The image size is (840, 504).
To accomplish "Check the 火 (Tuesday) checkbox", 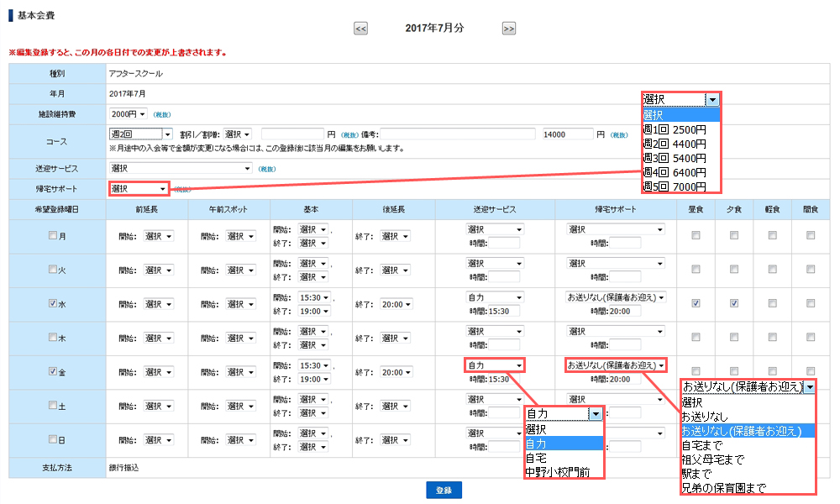I will (52, 269).
